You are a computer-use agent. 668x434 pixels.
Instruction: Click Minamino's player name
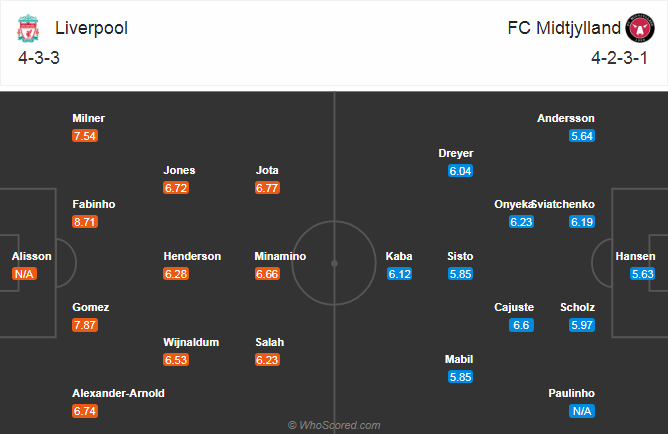[x=281, y=256]
